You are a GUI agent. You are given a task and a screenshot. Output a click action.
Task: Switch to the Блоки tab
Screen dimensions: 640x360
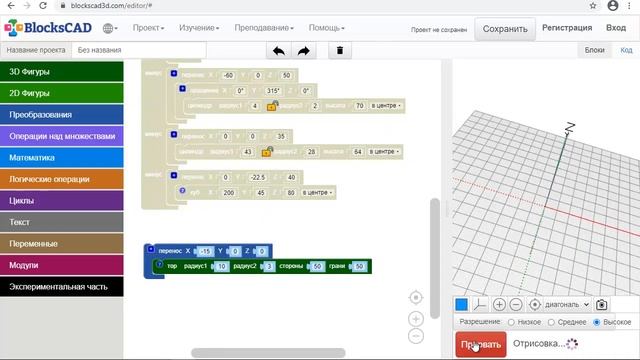[594, 50]
